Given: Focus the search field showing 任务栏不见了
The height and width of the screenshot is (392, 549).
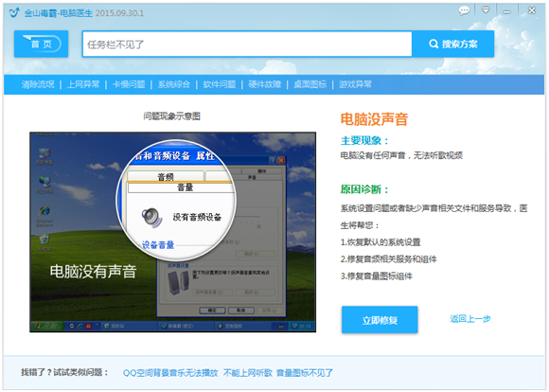Looking at the screenshot, I should [247, 44].
